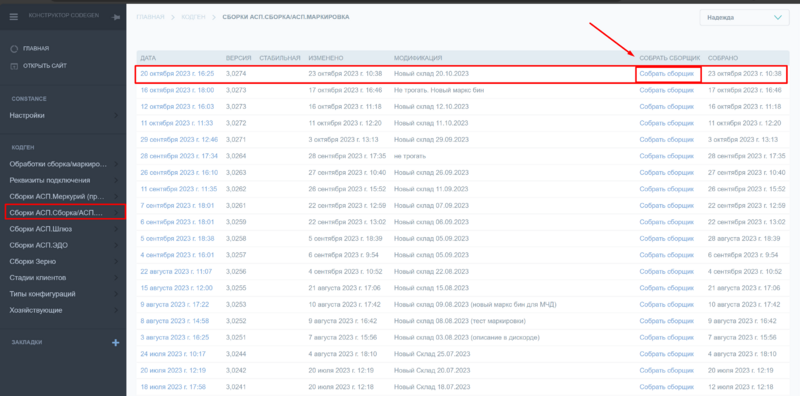Image resolution: width=800 pixels, height=396 pixels.
Task: Open build dated 22 августа 2023 г. 11:07
Action: click(176, 271)
